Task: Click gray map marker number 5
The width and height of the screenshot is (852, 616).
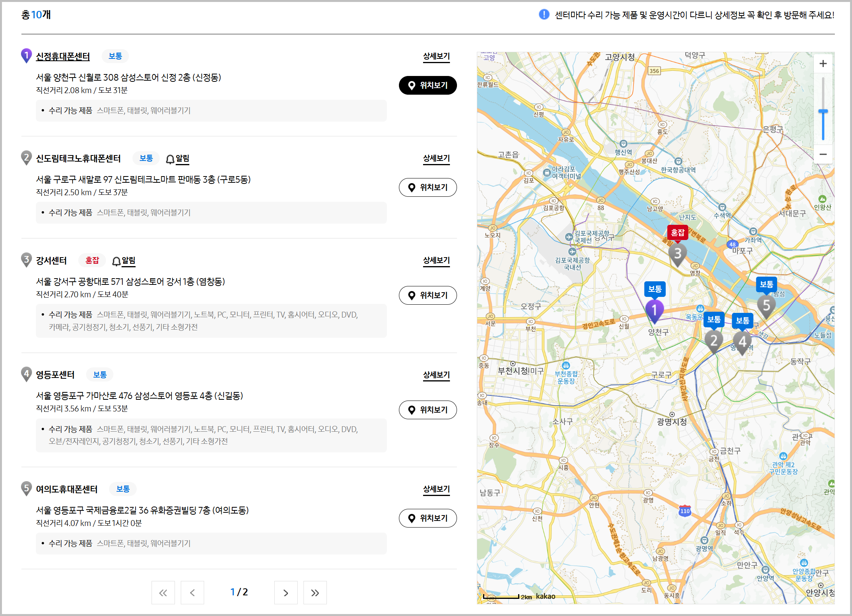Action: [x=766, y=305]
